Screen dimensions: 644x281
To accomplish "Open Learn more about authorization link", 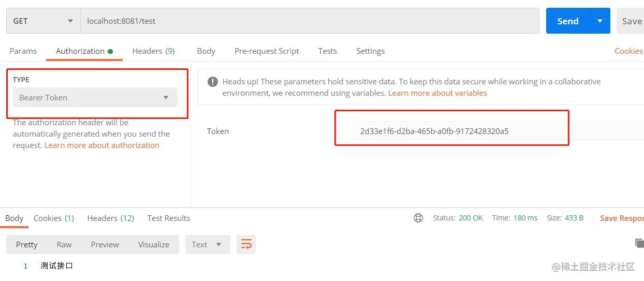I will (102, 145).
